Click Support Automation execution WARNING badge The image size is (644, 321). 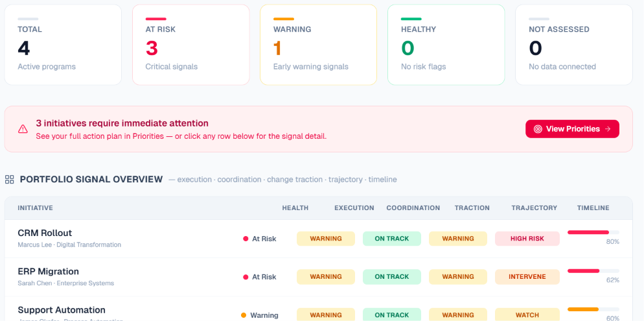click(326, 315)
